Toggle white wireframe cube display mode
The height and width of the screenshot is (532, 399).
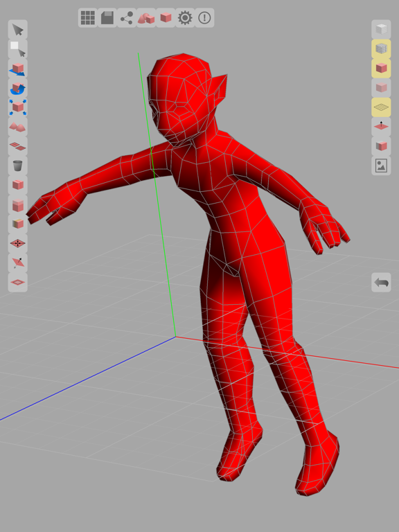381,30
